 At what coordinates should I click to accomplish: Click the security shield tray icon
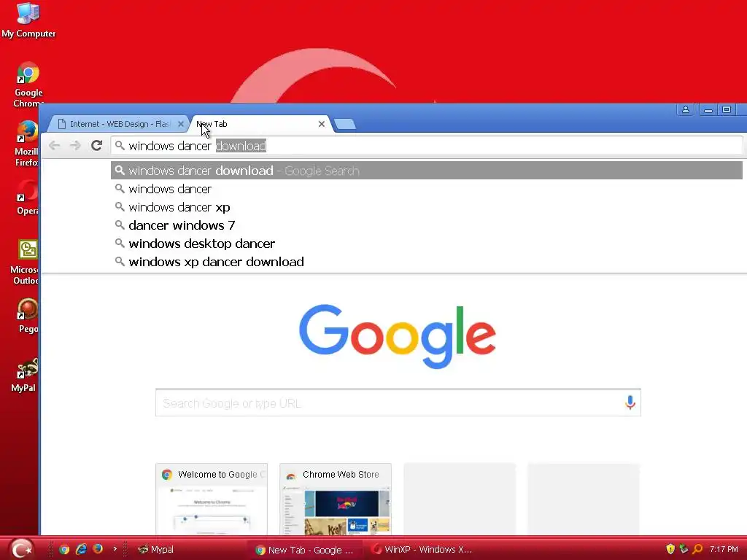pyautogui.click(x=670, y=549)
